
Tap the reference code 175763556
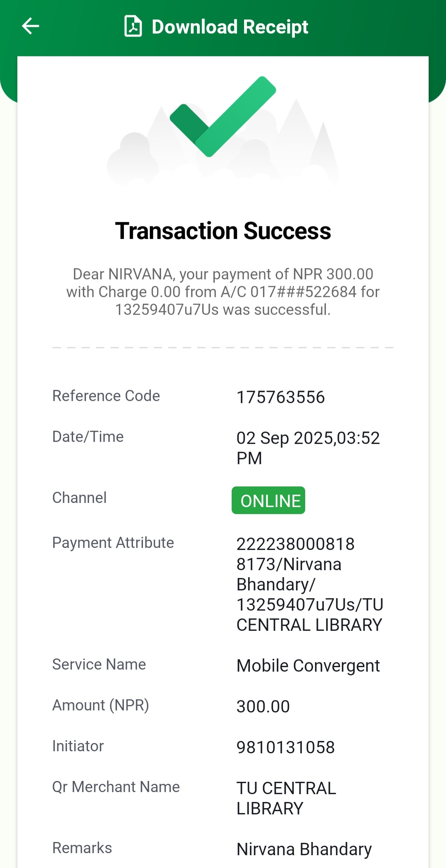click(x=280, y=397)
